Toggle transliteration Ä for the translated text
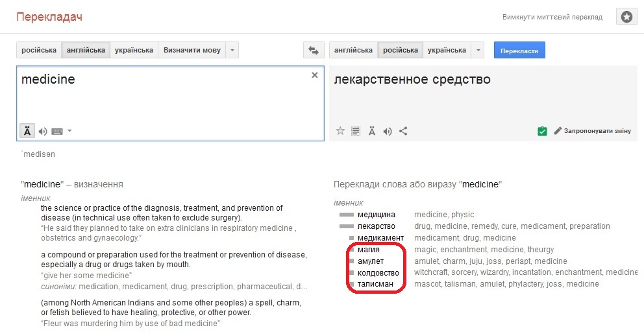The image size is (644, 332). pyautogui.click(x=372, y=131)
